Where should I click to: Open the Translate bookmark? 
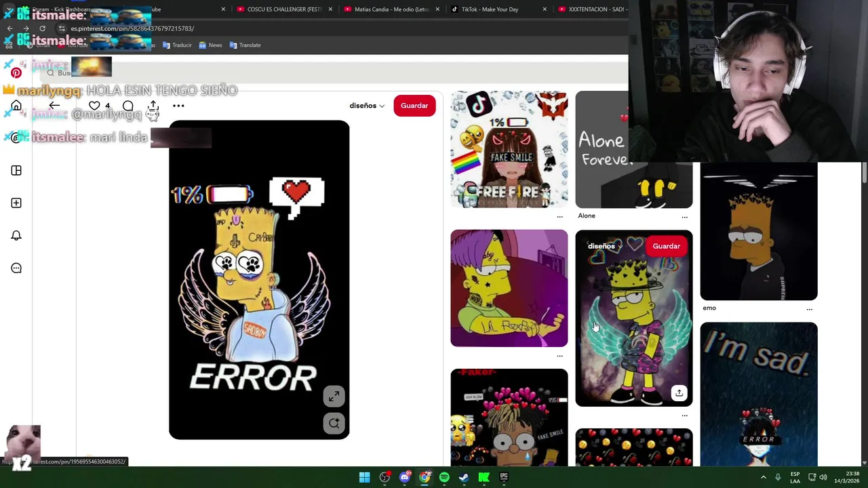point(245,45)
